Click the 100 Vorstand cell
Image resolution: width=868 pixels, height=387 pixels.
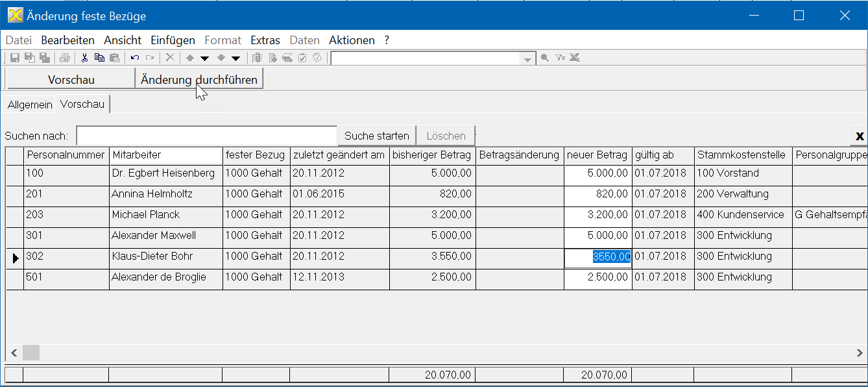(x=743, y=174)
